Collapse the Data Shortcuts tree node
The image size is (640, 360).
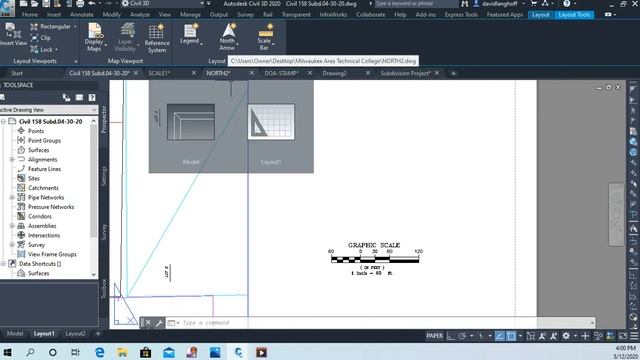click(x=3, y=264)
